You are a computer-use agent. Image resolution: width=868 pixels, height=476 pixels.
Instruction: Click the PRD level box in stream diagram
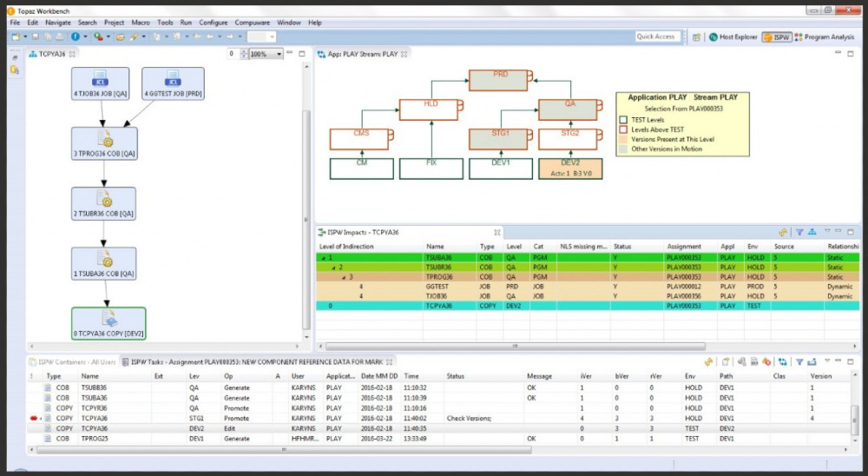pyautogui.click(x=498, y=81)
